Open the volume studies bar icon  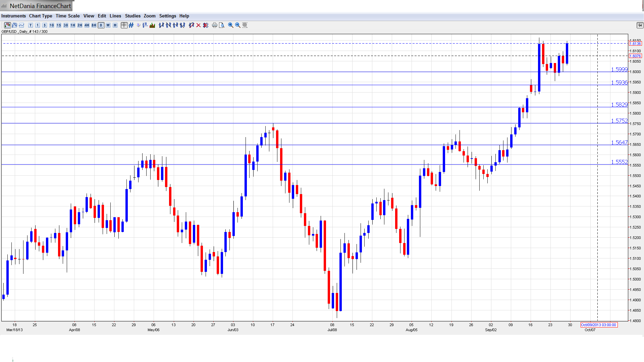pyautogui.click(x=152, y=25)
